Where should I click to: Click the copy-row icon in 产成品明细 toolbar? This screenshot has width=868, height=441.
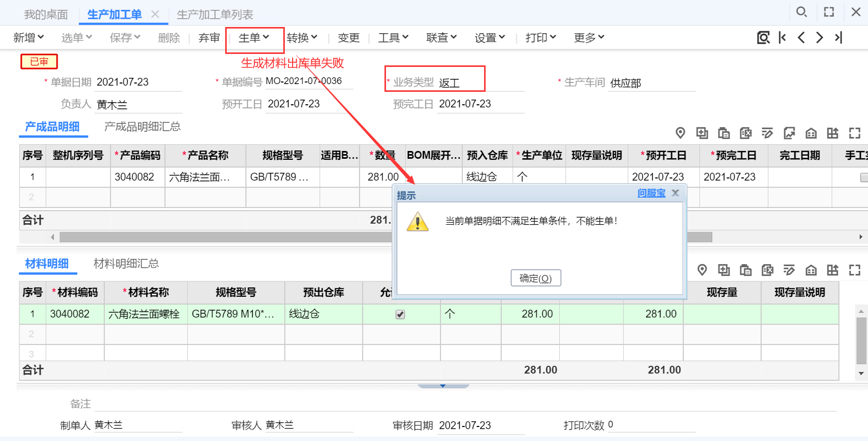[x=724, y=133]
